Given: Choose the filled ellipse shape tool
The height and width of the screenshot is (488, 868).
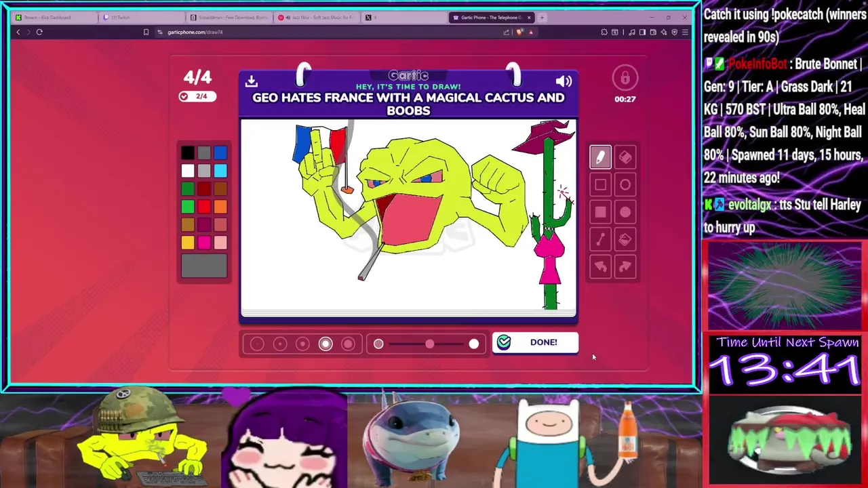Looking at the screenshot, I should pos(625,212).
